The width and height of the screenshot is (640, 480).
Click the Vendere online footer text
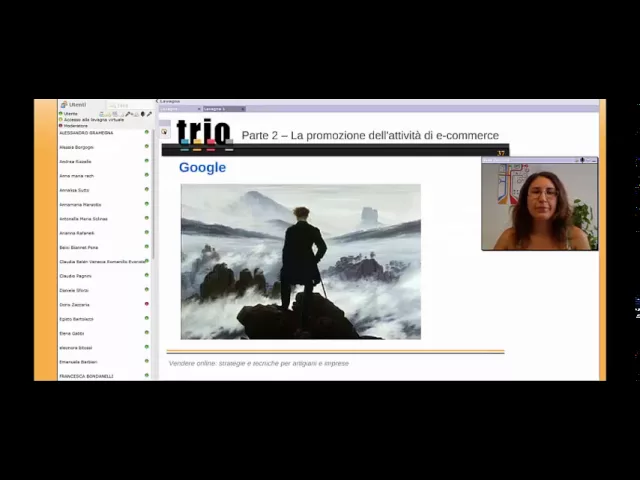(x=259, y=363)
